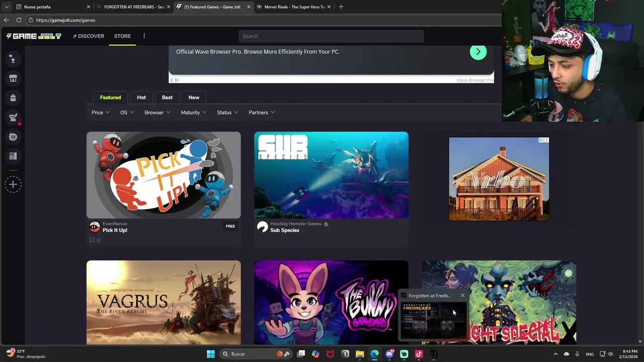The width and height of the screenshot is (644, 362).
Task: Open the Sub Species game title
Action: click(285, 230)
